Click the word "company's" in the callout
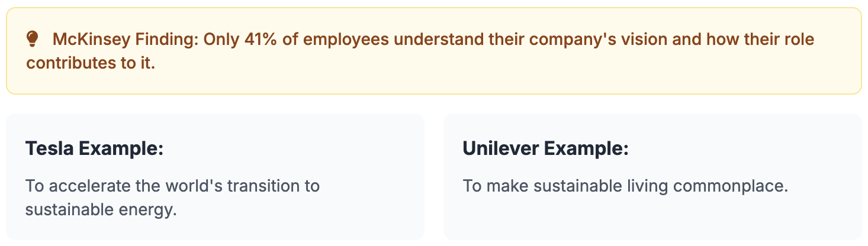868x246 pixels. pyautogui.click(x=552, y=40)
